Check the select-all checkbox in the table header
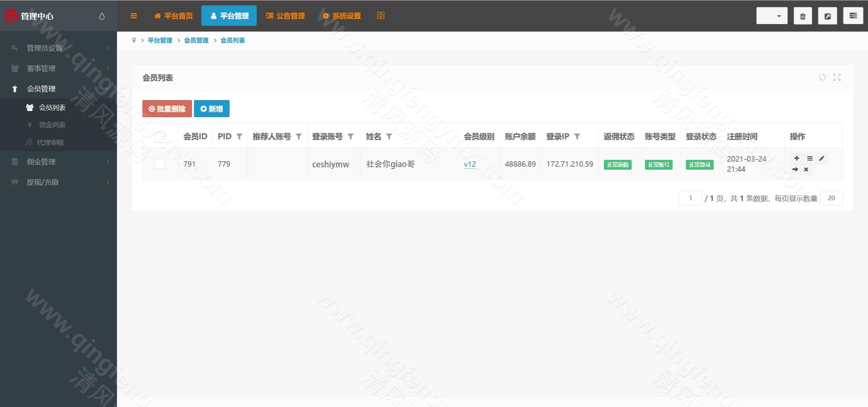Viewport: 868px width, 407px height. [x=160, y=137]
